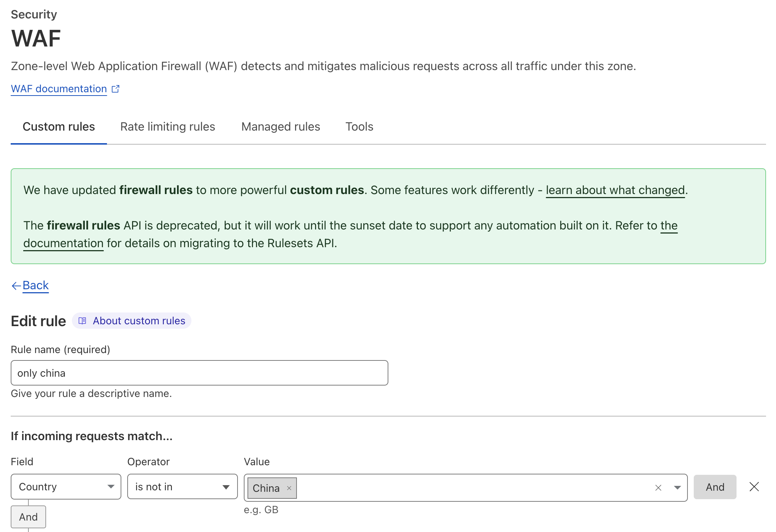
Task: Open the Managed rules tab
Action: tap(281, 127)
